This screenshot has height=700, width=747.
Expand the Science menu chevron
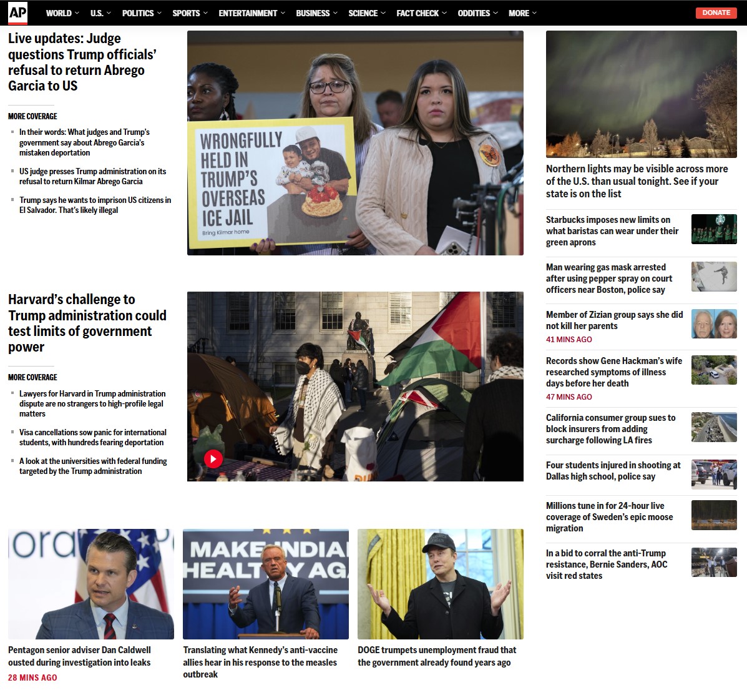click(384, 13)
